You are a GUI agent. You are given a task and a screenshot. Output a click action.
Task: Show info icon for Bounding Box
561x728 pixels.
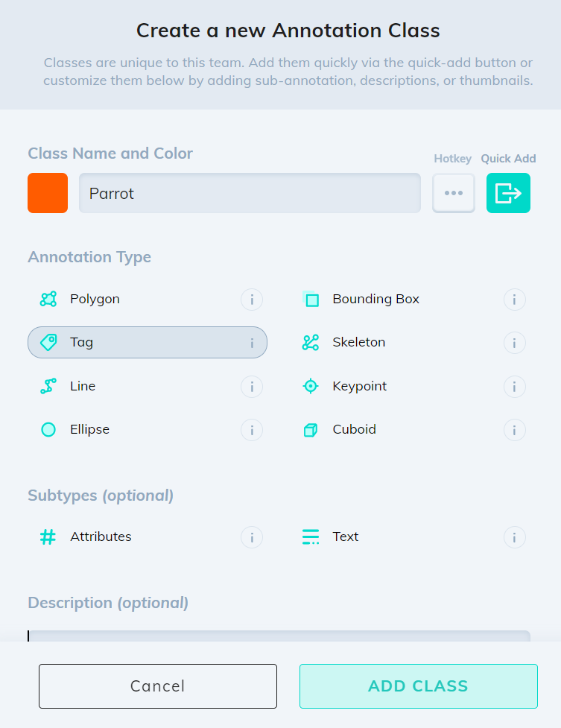pos(514,300)
